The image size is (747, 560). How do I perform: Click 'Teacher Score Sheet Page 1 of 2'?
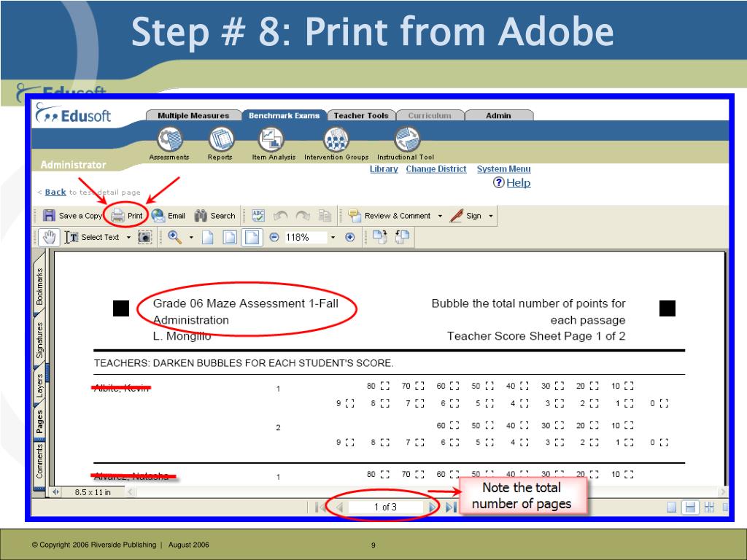536,336
